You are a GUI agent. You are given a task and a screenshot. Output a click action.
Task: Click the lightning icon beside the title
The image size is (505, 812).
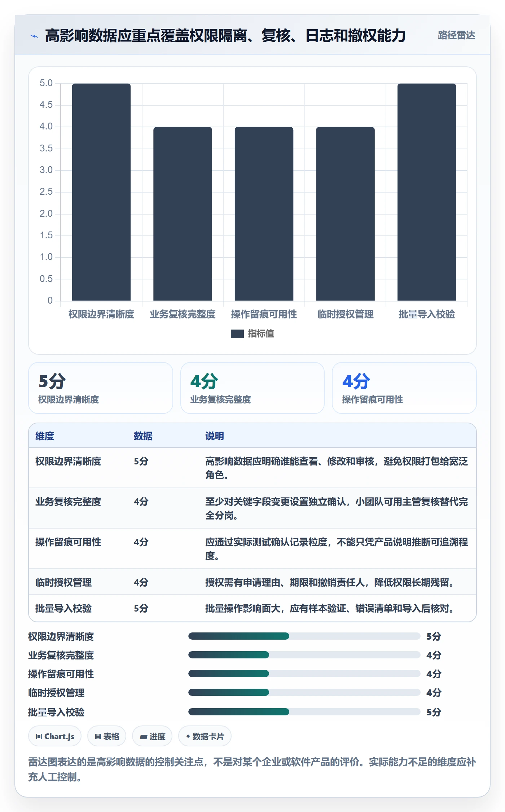coord(34,36)
